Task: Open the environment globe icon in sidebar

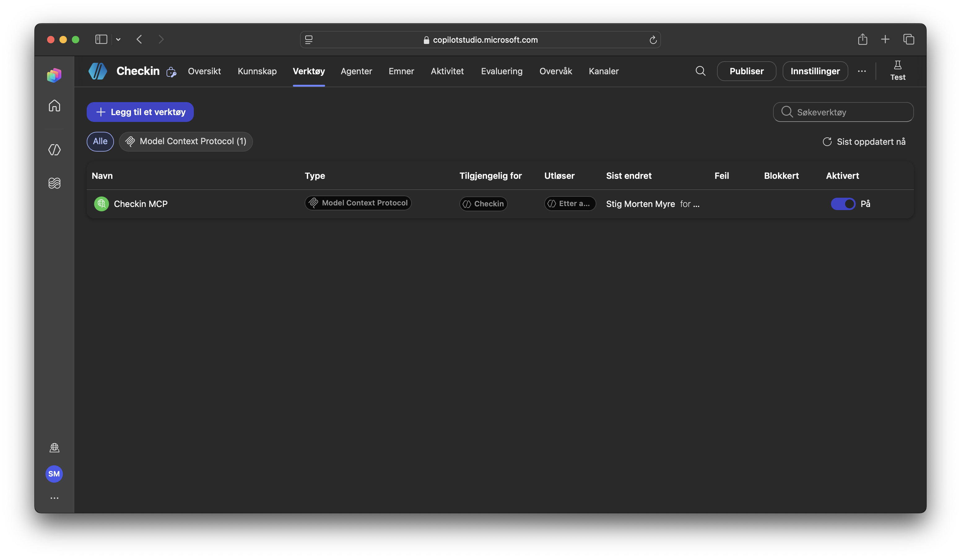Action: (x=54, y=448)
